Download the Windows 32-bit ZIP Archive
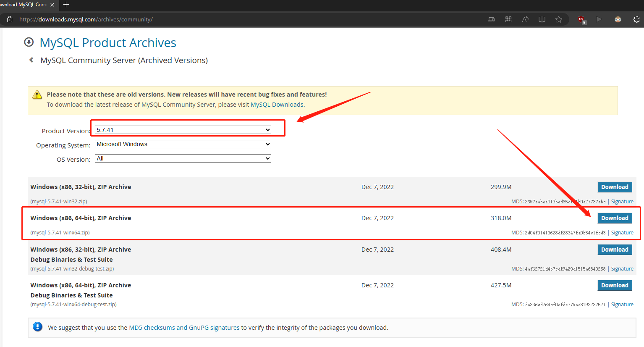This screenshot has width=644, height=347. tap(615, 187)
